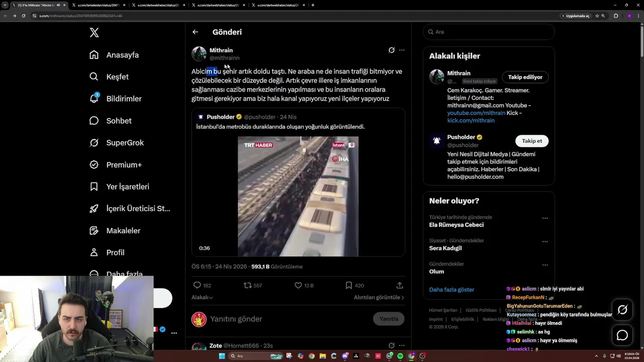
Task: Open Windows Start menu
Action: [222, 356]
